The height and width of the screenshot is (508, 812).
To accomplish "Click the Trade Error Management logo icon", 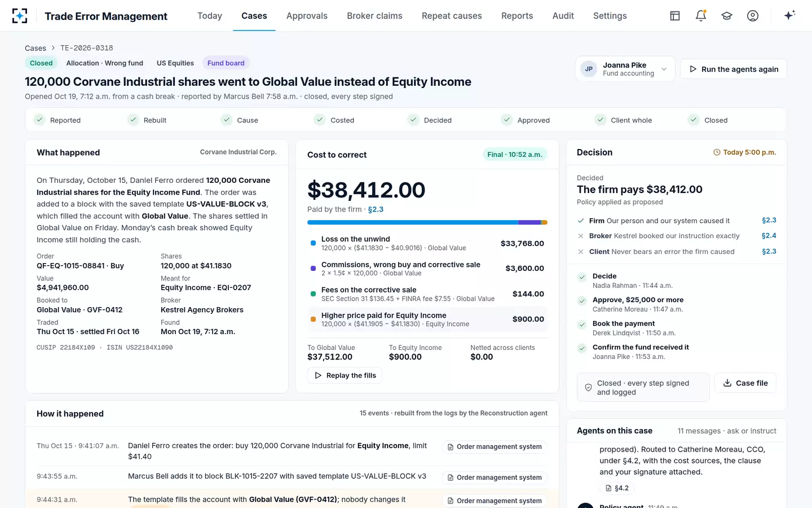I will [x=20, y=16].
